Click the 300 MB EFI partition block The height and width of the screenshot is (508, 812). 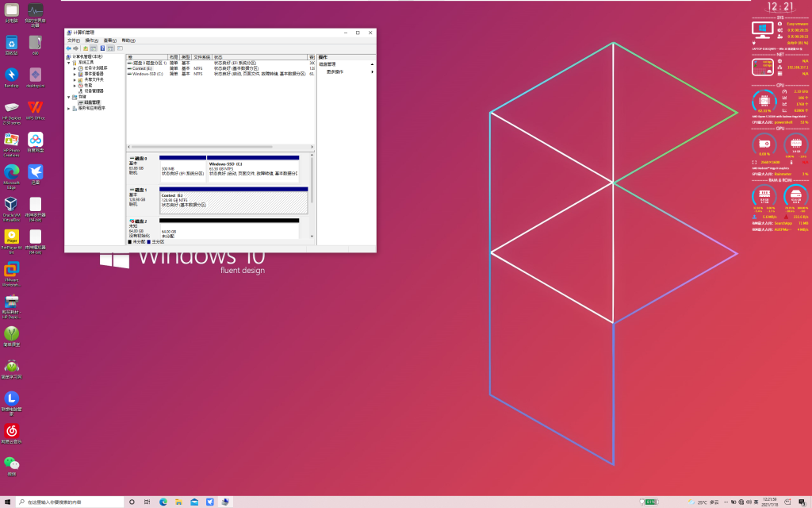[183, 169]
